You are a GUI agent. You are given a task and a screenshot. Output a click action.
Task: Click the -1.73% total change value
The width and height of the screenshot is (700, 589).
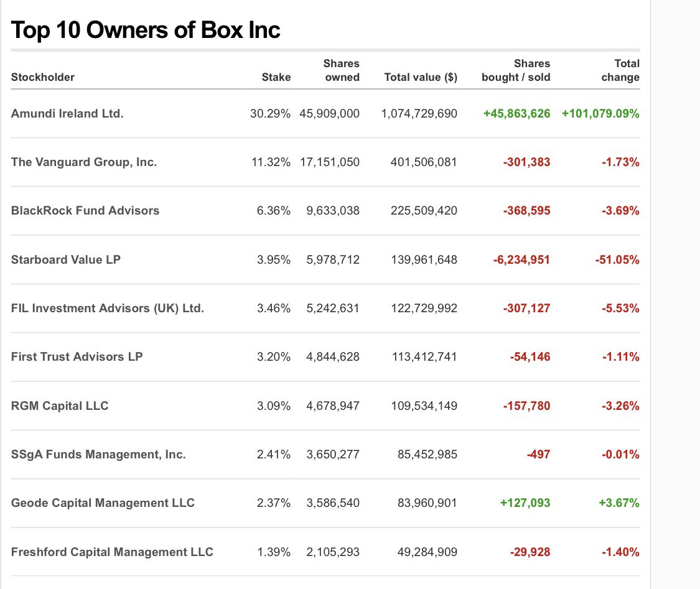(620, 162)
